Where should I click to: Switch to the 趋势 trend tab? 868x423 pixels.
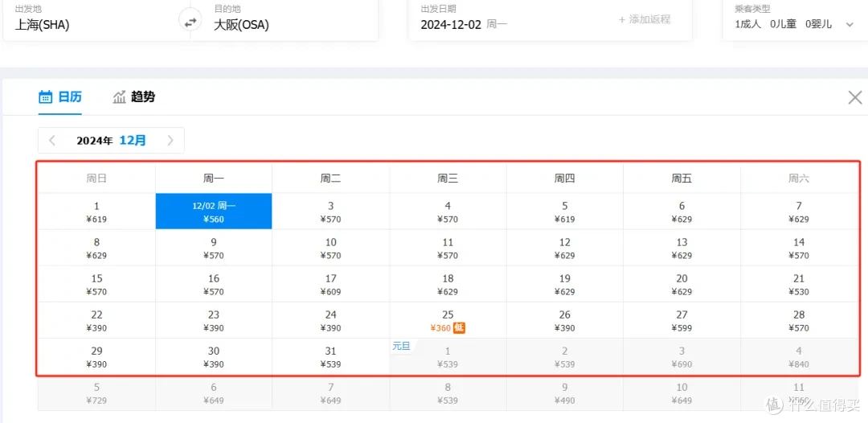(x=134, y=97)
